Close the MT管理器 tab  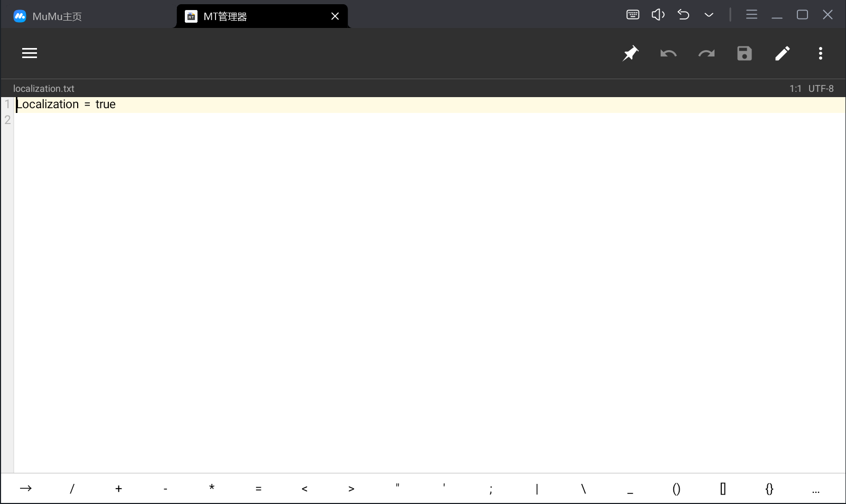[335, 16]
